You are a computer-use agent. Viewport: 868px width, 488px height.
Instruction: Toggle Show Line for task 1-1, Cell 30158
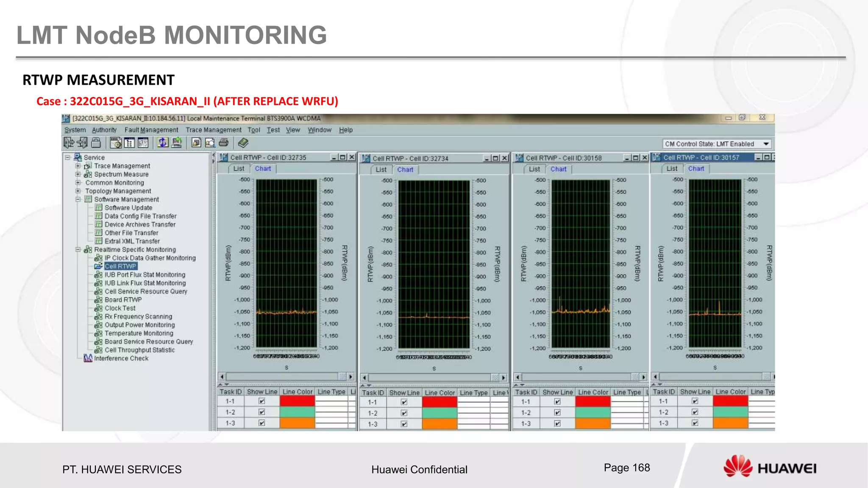558,402
